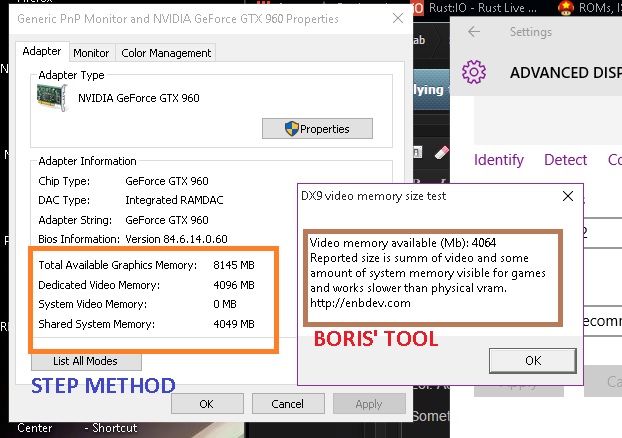Click the Settings gear icon near Advanced Display
622x438 pixels.
(x=474, y=72)
